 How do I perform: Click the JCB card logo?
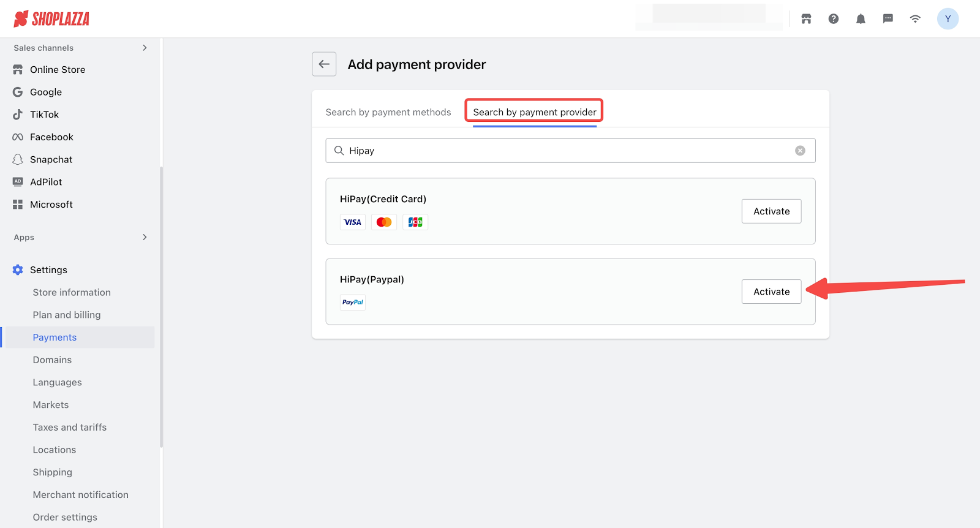tap(415, 222)
